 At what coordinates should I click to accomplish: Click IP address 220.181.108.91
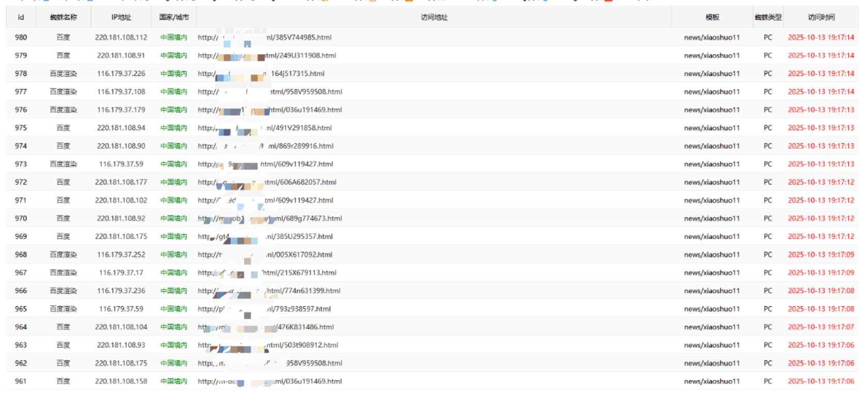[x=121, y=56]
